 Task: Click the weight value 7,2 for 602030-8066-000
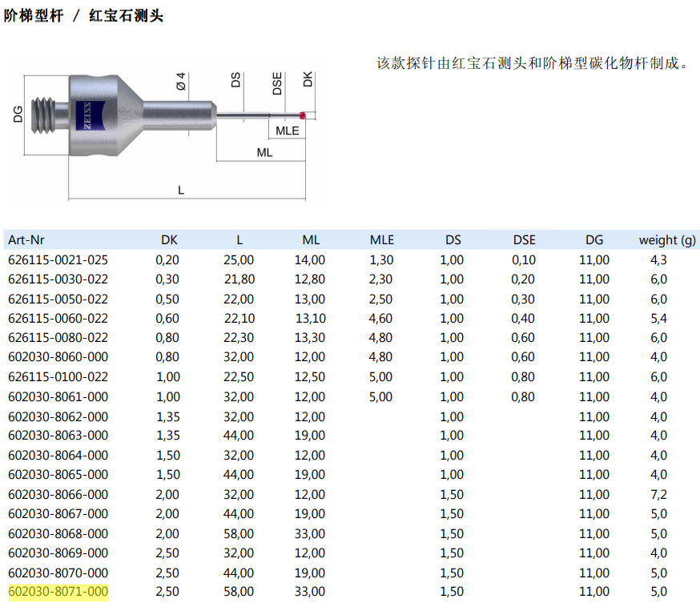[658, 494]
